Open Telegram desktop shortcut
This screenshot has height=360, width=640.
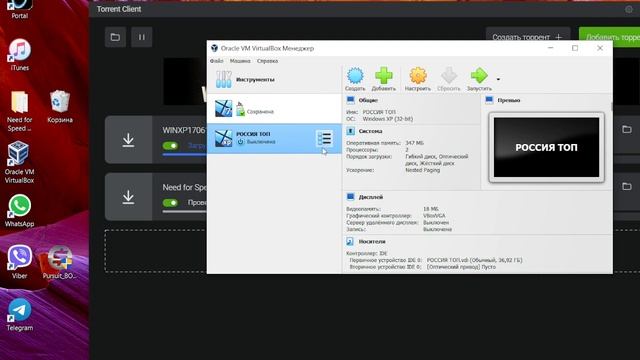(x=20, y=314)
